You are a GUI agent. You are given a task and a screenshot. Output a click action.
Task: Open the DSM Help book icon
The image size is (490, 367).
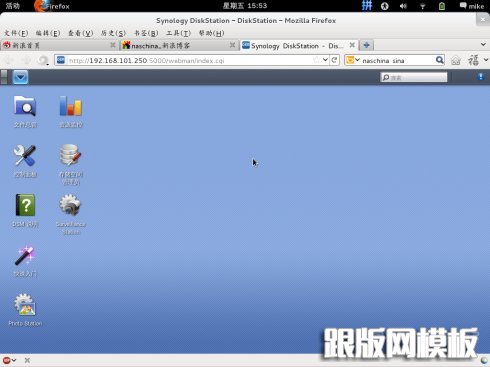(x=25, y=205)
